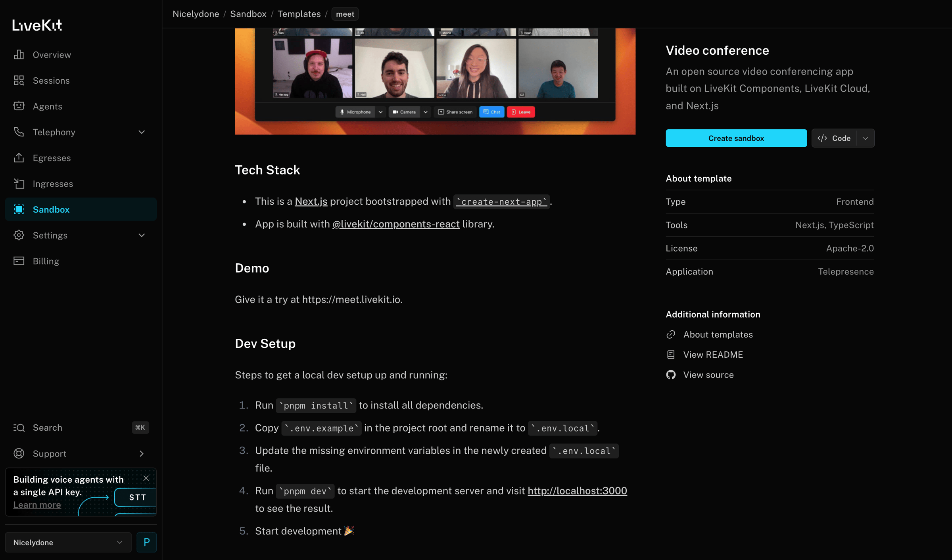Click Learn more in promo banner
This screenshot has width=952, height=560.
[37, 504]
